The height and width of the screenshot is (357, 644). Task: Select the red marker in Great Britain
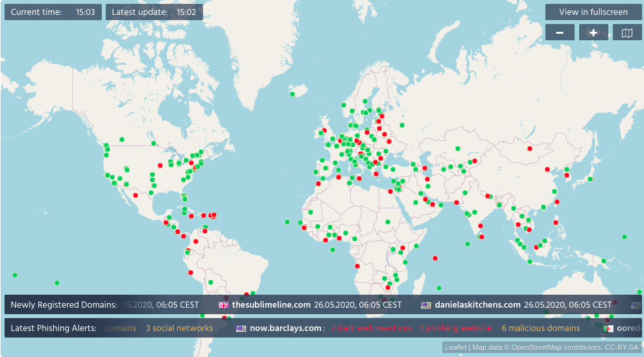(324, 130)
